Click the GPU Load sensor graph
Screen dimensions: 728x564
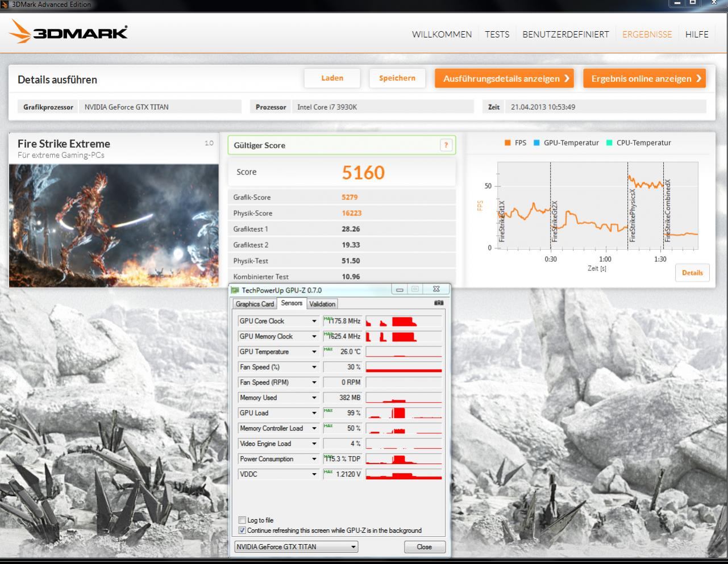tap(403, 413)
